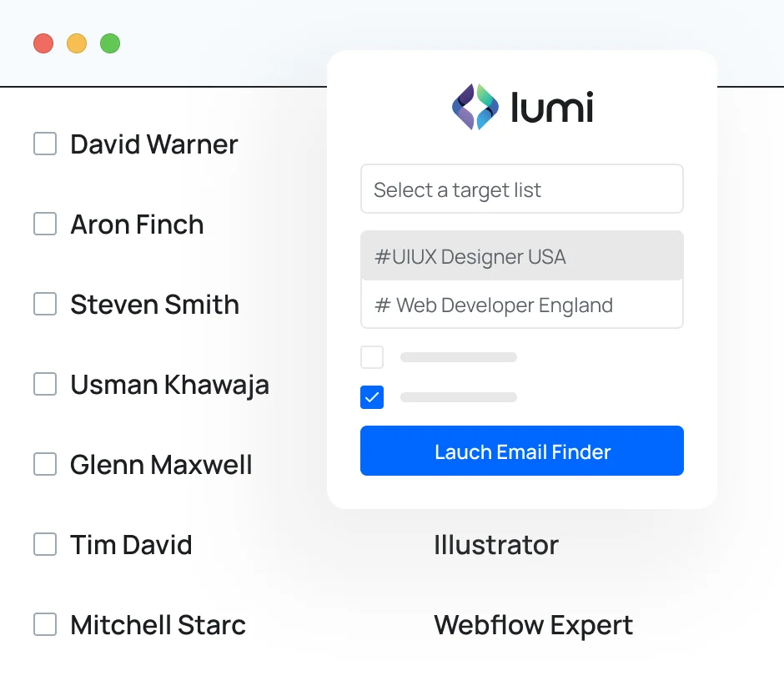784x681 pixels.
Task: Click the red close window dot
Action: click(x=43, y=43)
